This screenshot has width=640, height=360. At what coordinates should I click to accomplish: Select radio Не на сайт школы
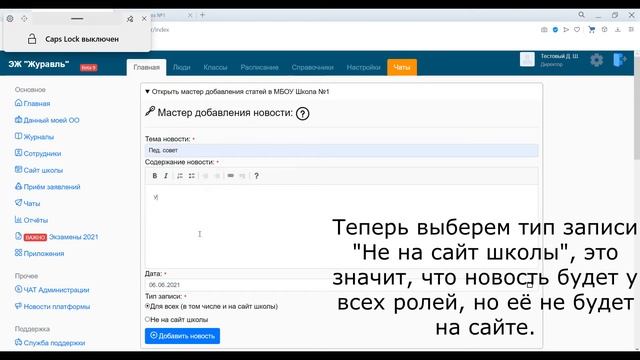148,319
